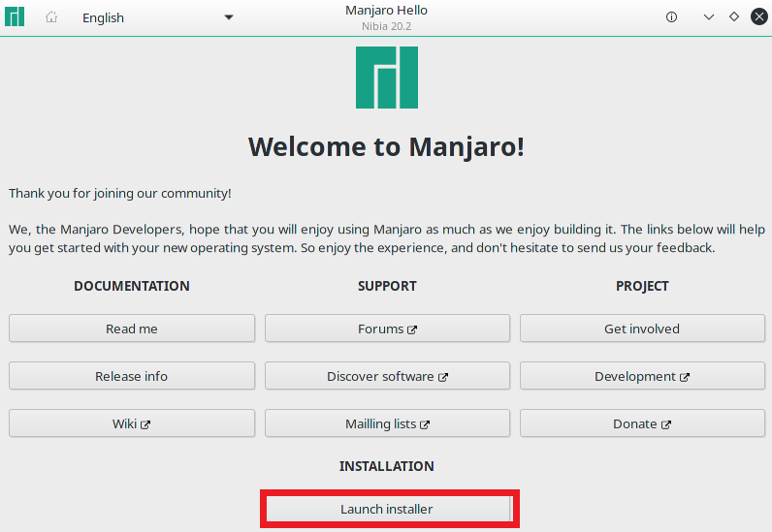Open the Get involved page

[x=642, y=329]
